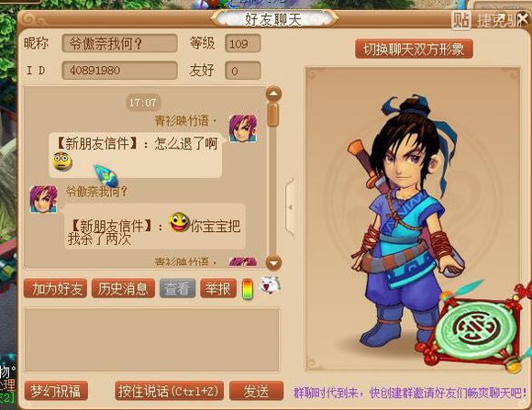Image resolution: width=532 pixels, height=410 pixels.
Task: Click 按住说话 (Ctrl+Z) voice button
Action: pos(169,391)
